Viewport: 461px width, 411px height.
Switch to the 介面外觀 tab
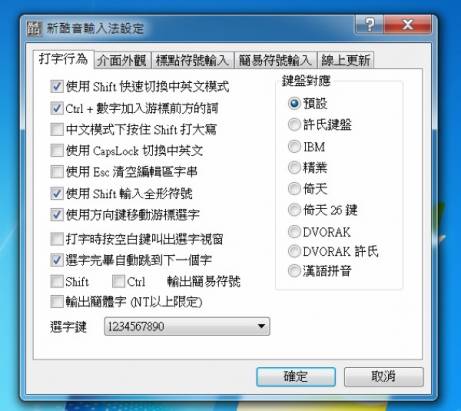click(x=122, y=60)
